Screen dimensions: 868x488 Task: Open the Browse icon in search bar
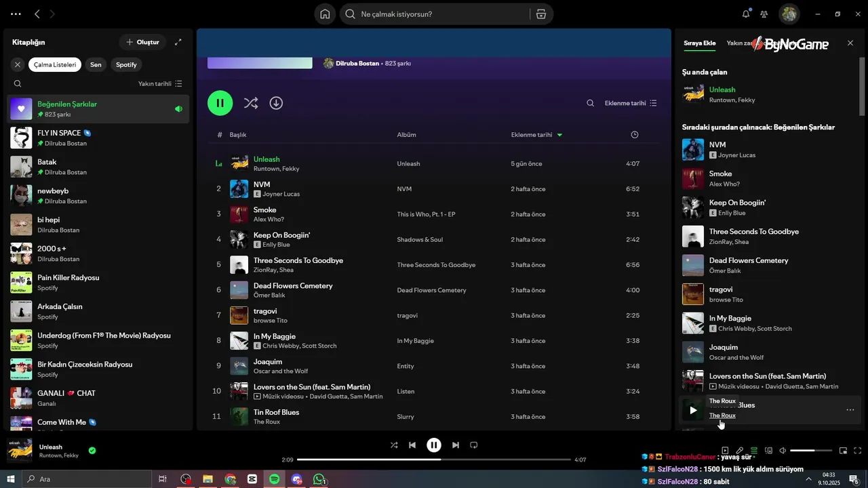click(540, 14)
